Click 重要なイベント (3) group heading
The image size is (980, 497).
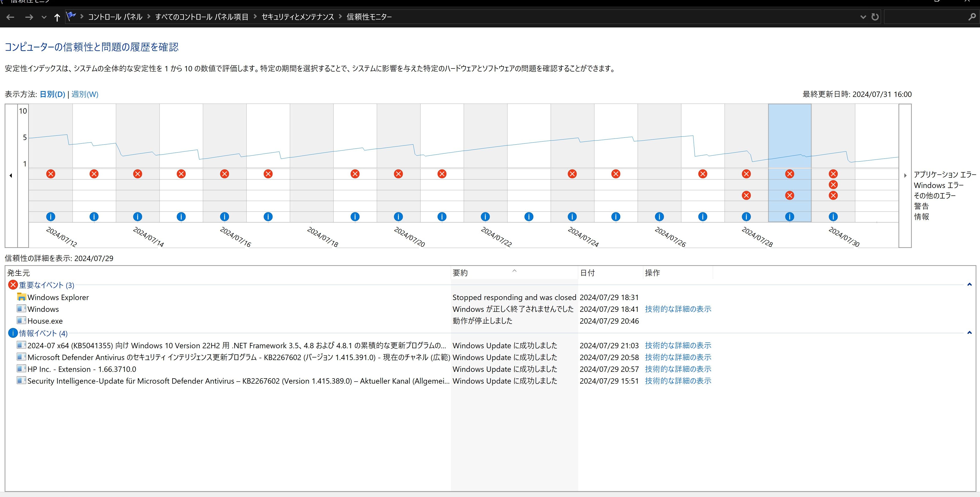(46, 285)
